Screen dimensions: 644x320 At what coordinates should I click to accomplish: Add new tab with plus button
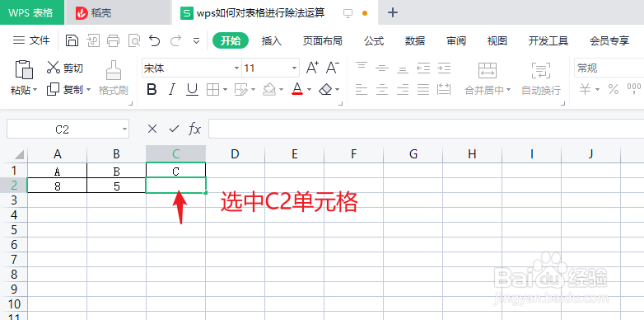pos(393,12)
